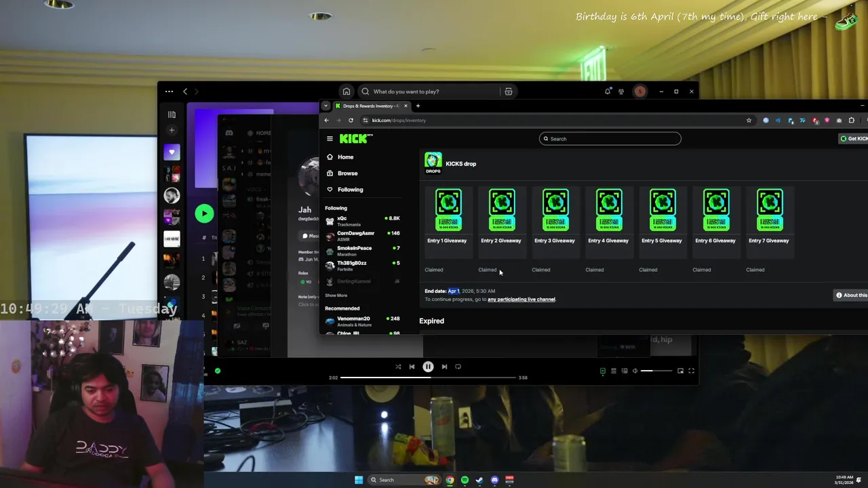Pause Spotify playback
The image size is (868, 488).
(428, 367)
